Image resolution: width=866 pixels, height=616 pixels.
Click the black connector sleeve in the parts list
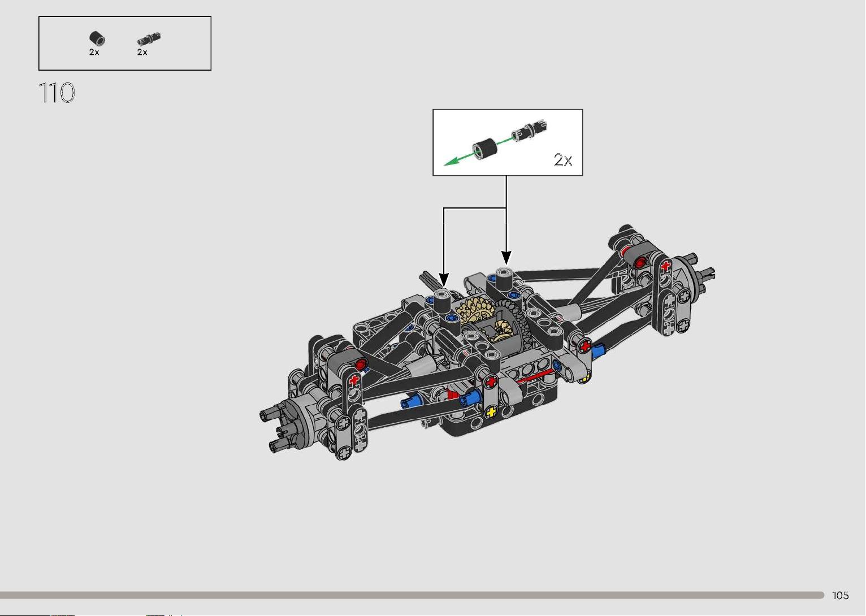[x=97, y=38]
